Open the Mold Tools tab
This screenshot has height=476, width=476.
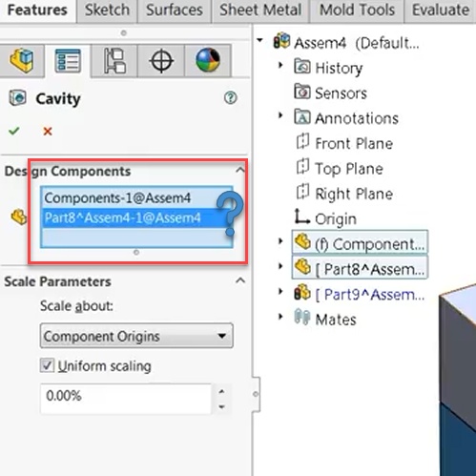(x=357, y=10)
